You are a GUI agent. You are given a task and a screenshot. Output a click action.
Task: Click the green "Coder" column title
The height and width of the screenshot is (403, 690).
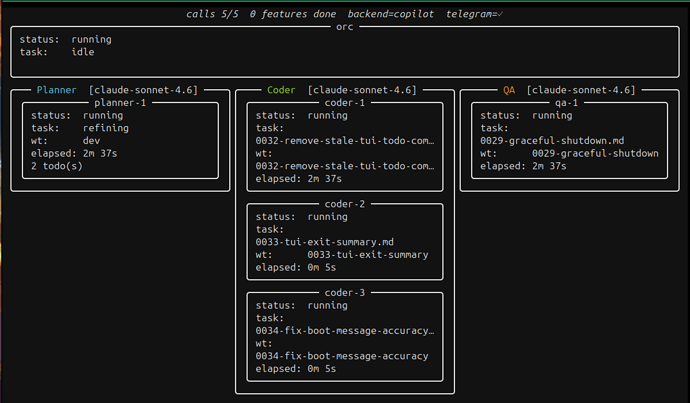(x=281, y=90)
